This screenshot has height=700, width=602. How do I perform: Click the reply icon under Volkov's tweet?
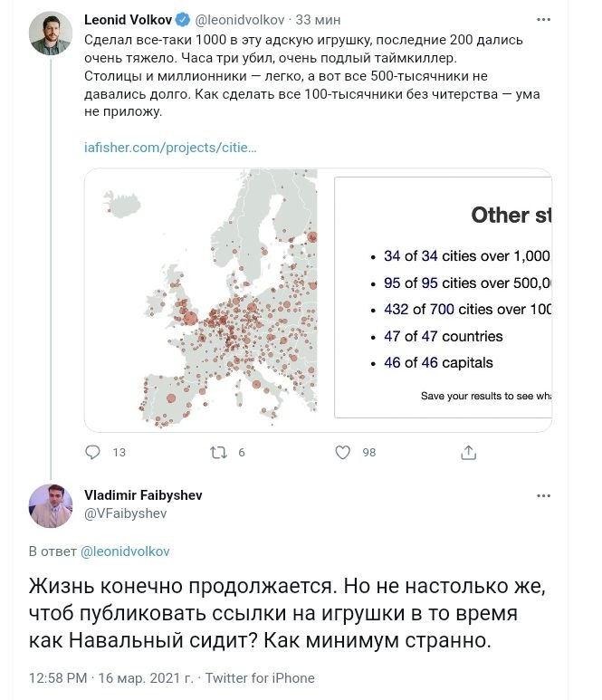click(x=94, y=452)
